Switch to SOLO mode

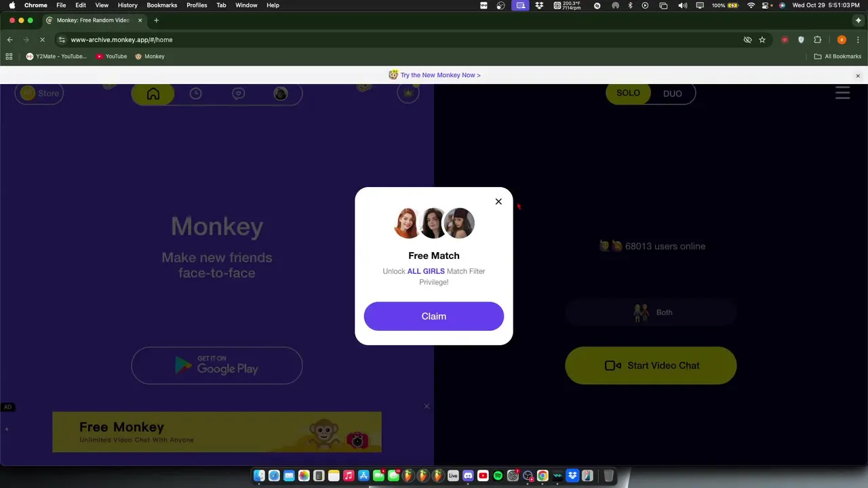click(x=628, y=94)
